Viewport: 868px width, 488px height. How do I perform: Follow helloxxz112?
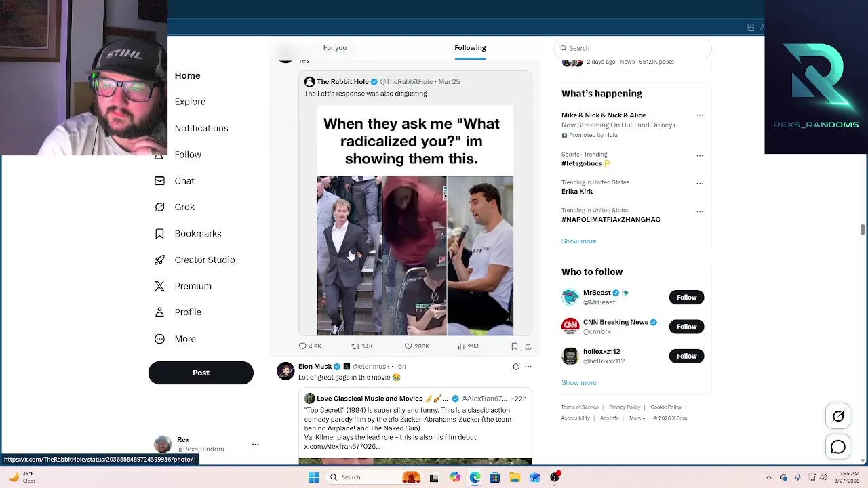pos(686,356)
